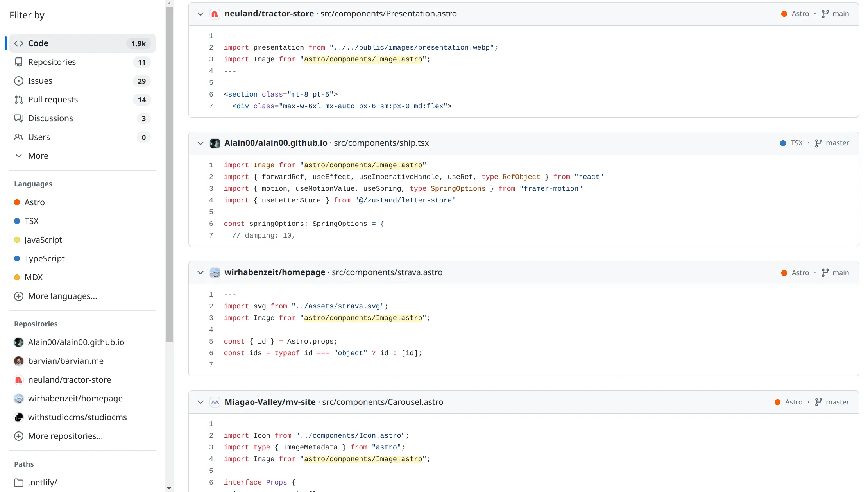Click the Users filter icon
Viewport: 868px width, 492px height.
coord(19,137)
